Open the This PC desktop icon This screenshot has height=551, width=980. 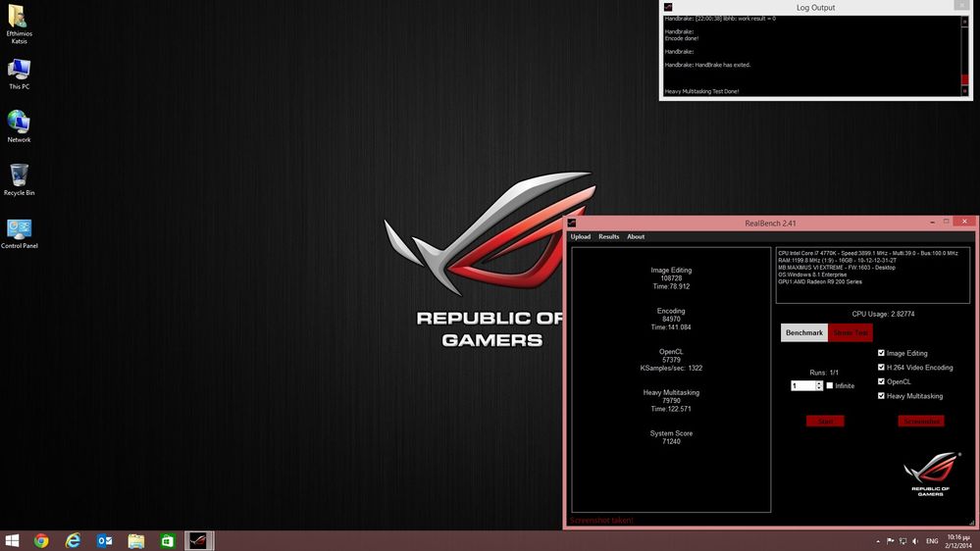[19, 74]
